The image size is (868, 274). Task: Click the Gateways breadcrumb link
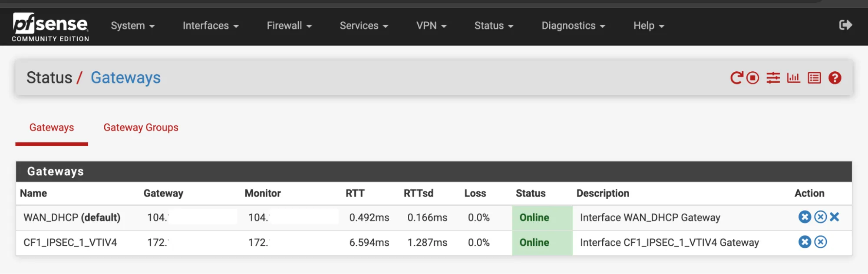[x=125, y=77]
